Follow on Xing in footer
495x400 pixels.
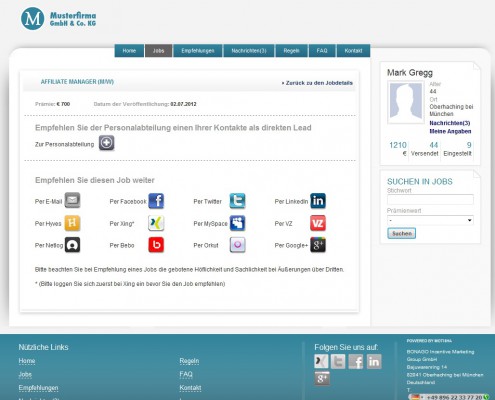pyautogui.click(x=321, y=361)
